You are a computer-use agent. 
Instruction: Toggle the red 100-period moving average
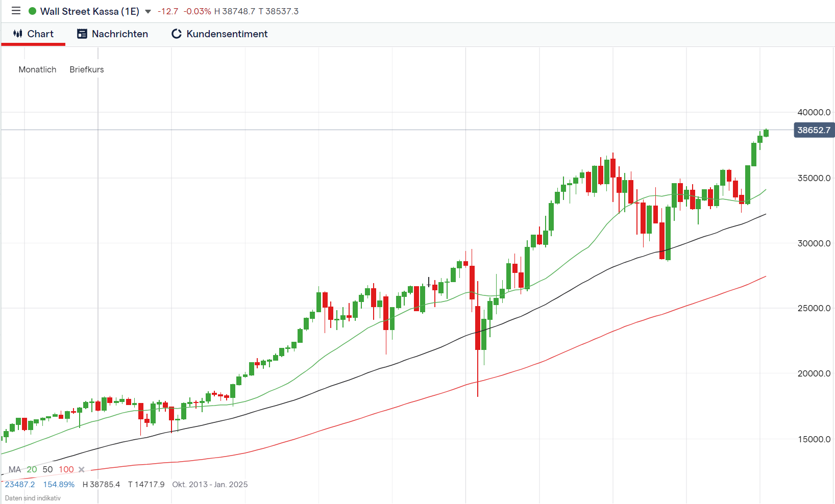(x=66, y=469)
